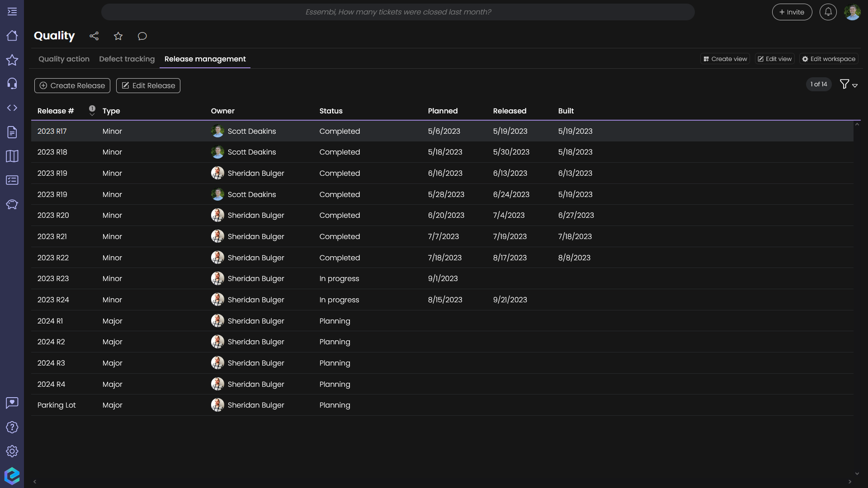Select the 2023 R20 release row
Screen dimensions: 868x488
point(442,215)
